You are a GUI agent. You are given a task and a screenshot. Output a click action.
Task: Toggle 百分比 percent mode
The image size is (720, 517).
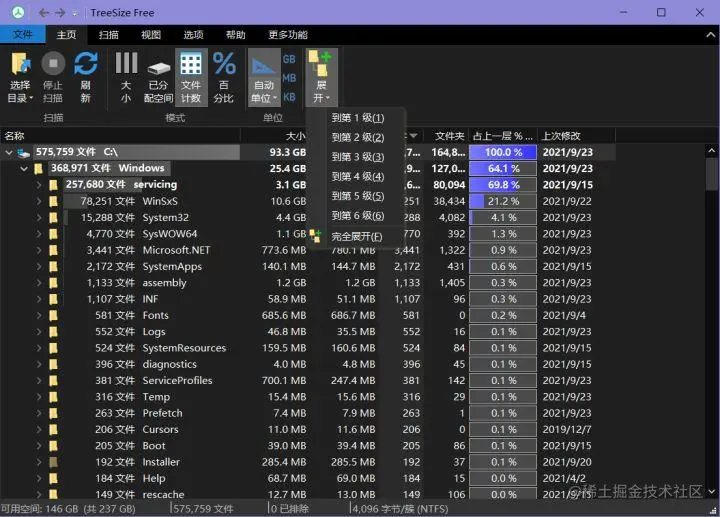click(x=224, y=77)
